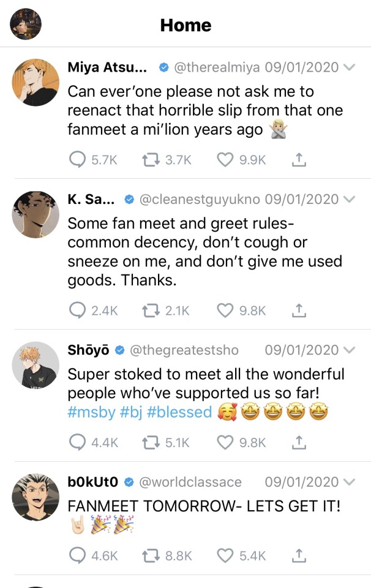The width and height of the screenshot is (371, 588).
Task: Open tweet options chevron on Miya's tweet
Action: tap(349, 67)
